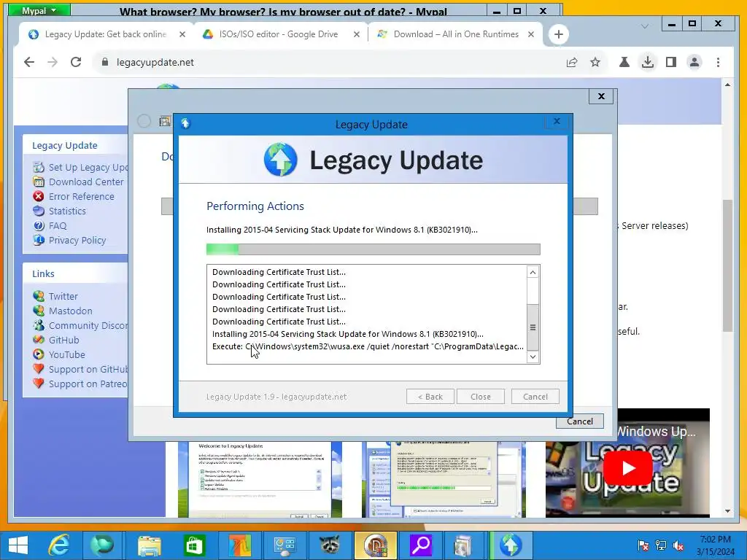
Task: Open a new browser tab
Action: [x=558, y=34]
